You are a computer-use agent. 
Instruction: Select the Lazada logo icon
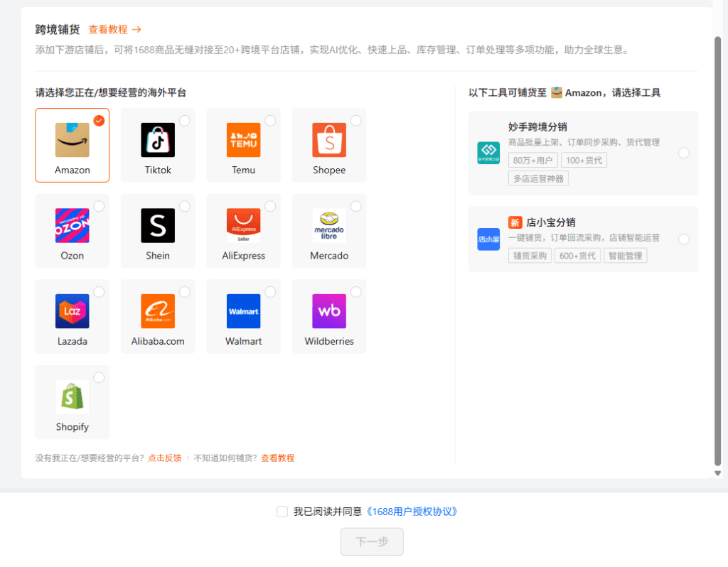pos(72,311)
